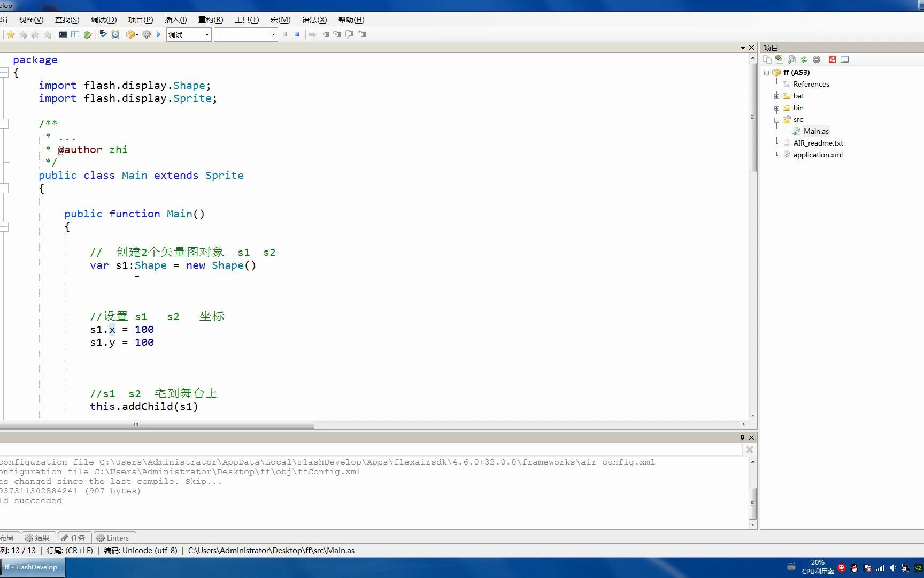The height and width of the screenshot is (578, 924).
Task: Toggle the output panel pin icon
Action: coord(742,438)
